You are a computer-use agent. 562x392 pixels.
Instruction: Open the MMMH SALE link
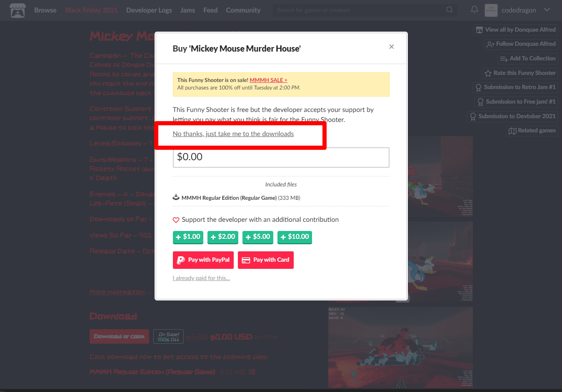(x=269, y=80)
